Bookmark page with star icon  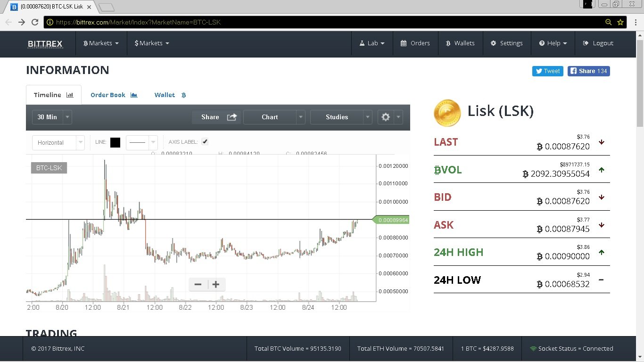tap(620, 22)
